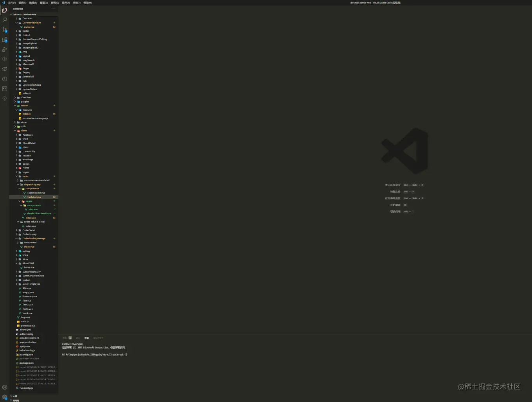The height and width of the screenshot is (402, 532).
Task: Open the Accounts icon in activity bar
Action: (x=5, y=387)
